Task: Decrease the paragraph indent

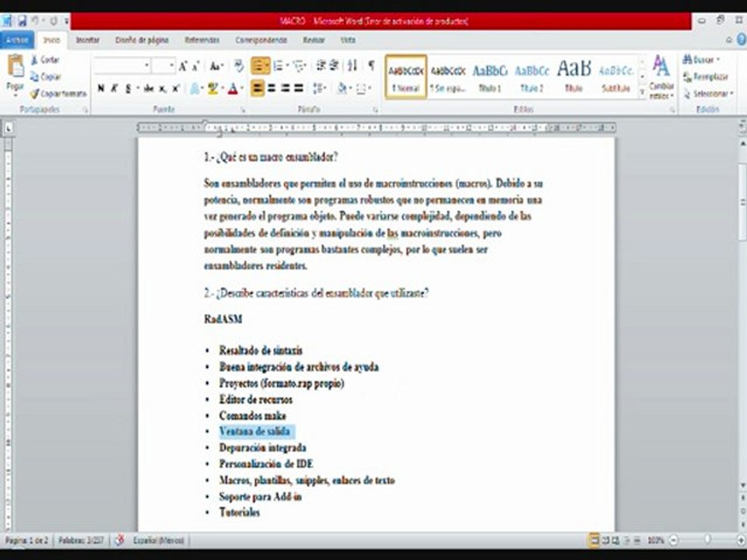Action: [x=321, y=65]
